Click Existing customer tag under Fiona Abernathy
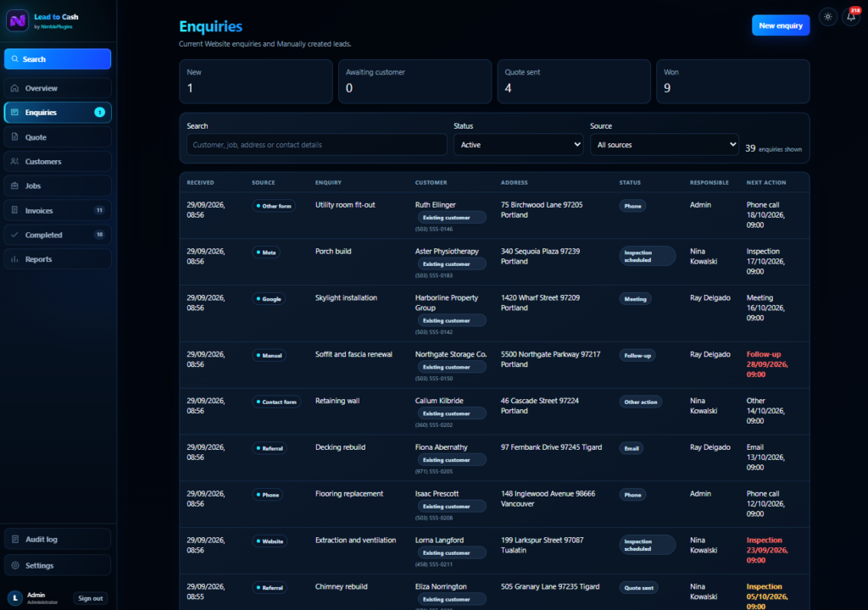The image size is (868, 610). click(451, 460)
